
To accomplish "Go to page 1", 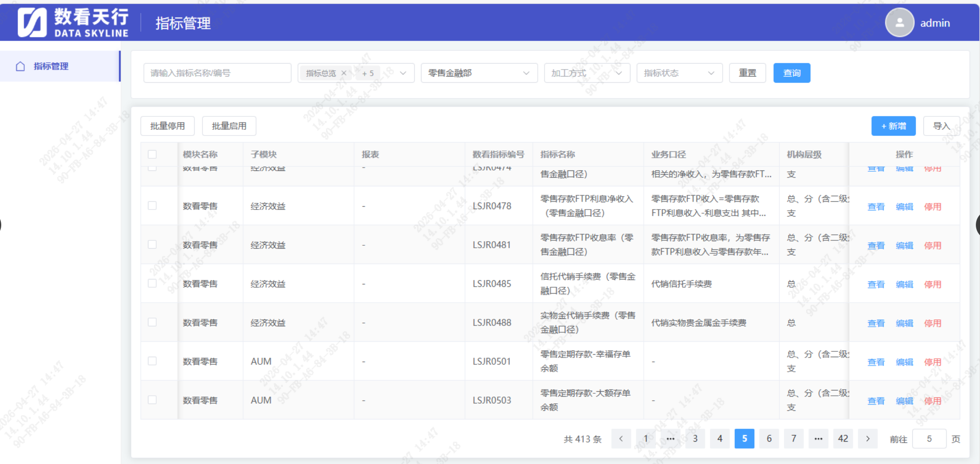I will point(646,439).
